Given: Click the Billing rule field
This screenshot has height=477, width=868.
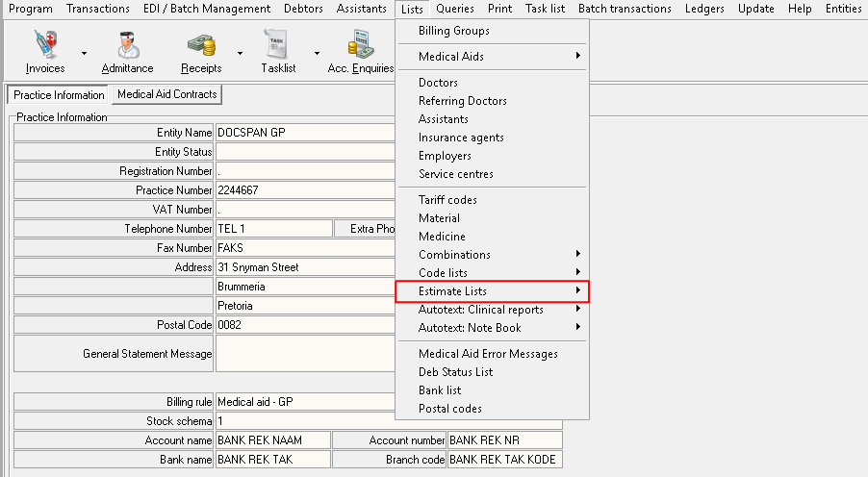Looking at the screenshot, I should coord(305,402).
